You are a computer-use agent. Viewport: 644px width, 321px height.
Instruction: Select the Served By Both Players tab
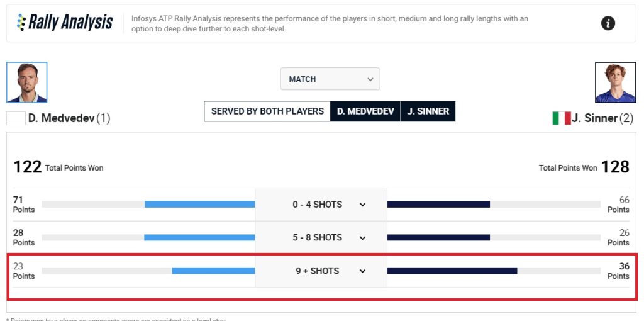click(x=267, y=111)
